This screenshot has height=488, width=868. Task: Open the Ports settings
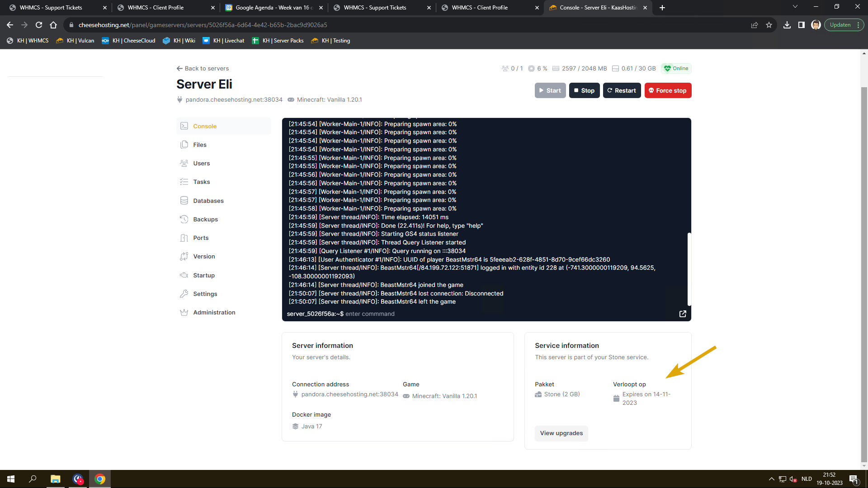201,238
